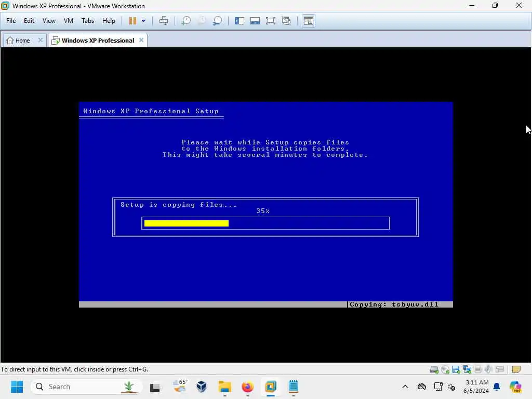Image resolution: width=532 pixels, height=399 pixels.
Task: Open File Explorer from the taskbar
Action: (x=224, y=387)
